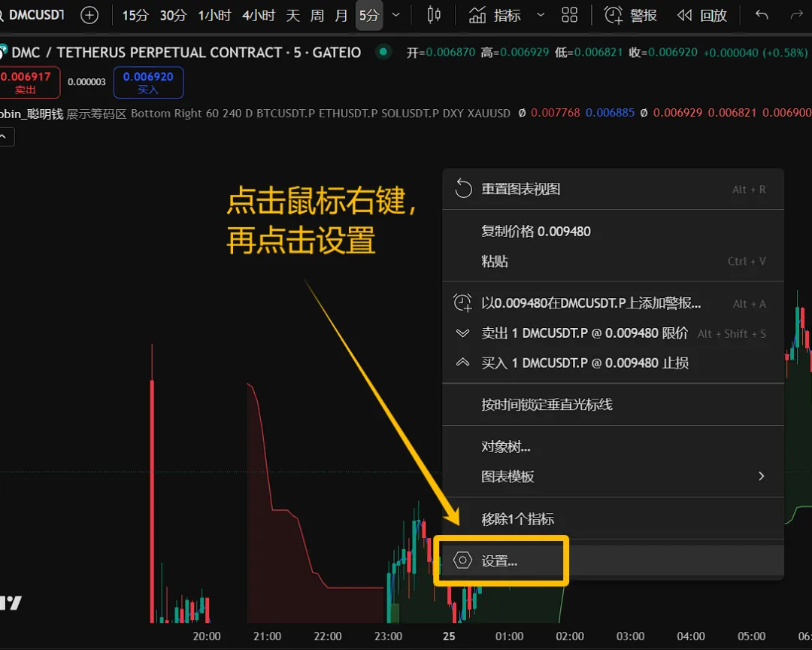Open the 指标 indicators panel
Viewport: 812px width, 650px height.
click(x=495, y=15)
